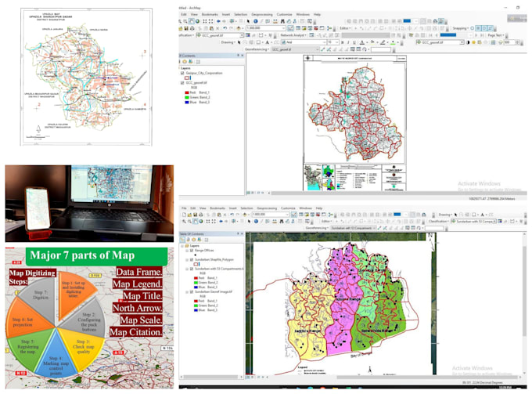Viewport: 532px width, 394px height.
Task: Click Identify tool in lower ArcMap window
Action: tap(256, 222)
